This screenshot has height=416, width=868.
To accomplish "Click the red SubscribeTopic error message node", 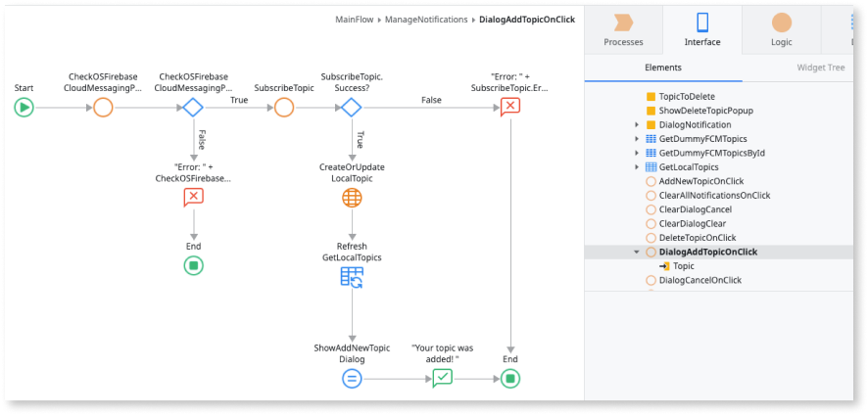I will pos(509,108).
